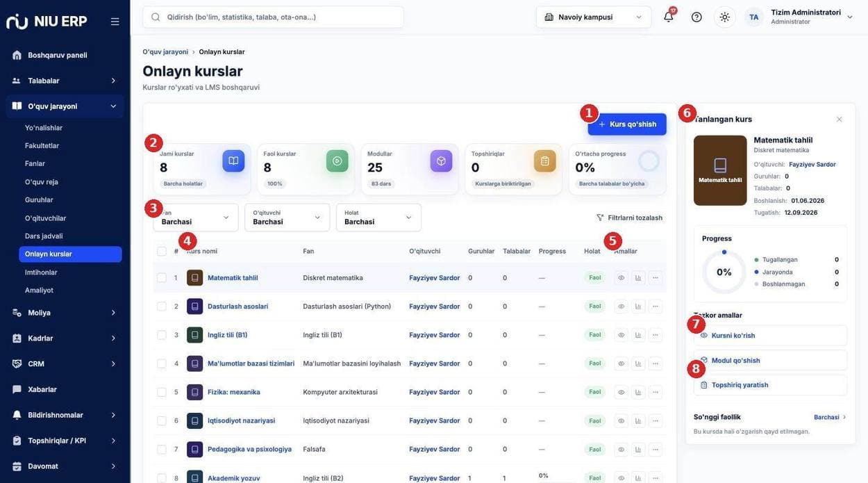
Task: Click the NIU ERP logo
Action: click(x=47, y=22)
